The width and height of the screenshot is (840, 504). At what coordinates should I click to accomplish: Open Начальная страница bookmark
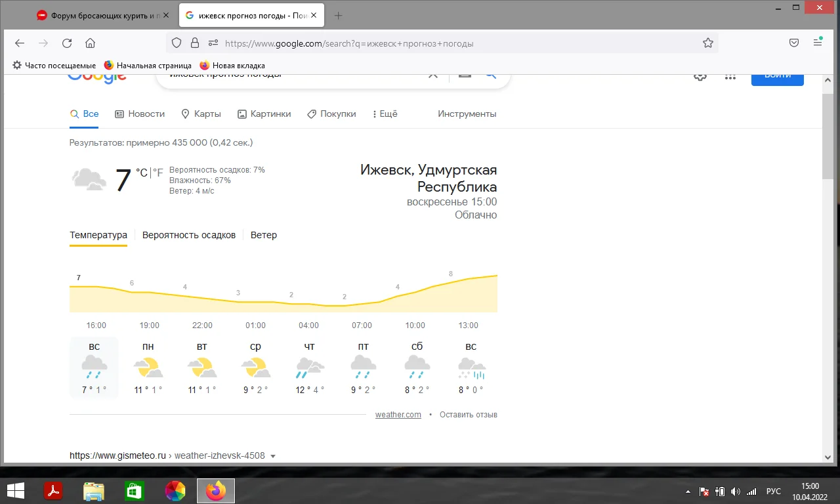tap(148, 66)
